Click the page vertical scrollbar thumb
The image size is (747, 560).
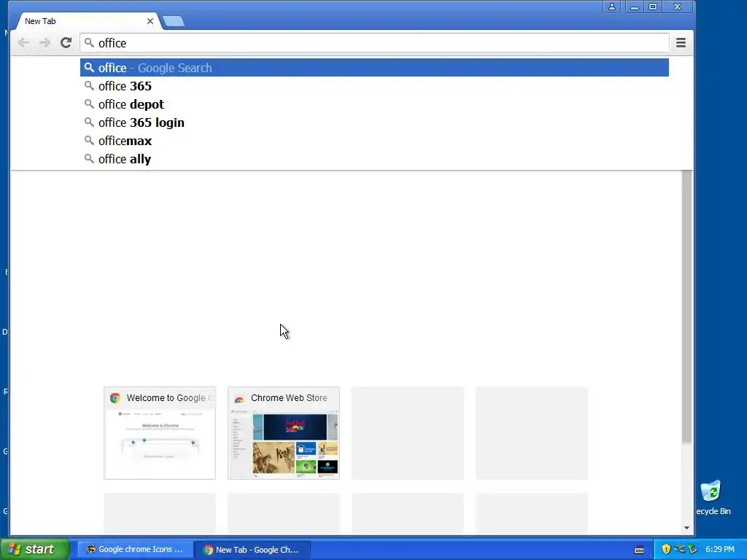pyautogui.click(x=686, y=307)
